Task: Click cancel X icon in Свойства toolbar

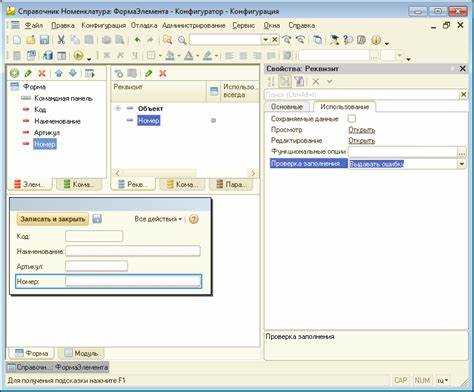Action: [x=316, y=82]
